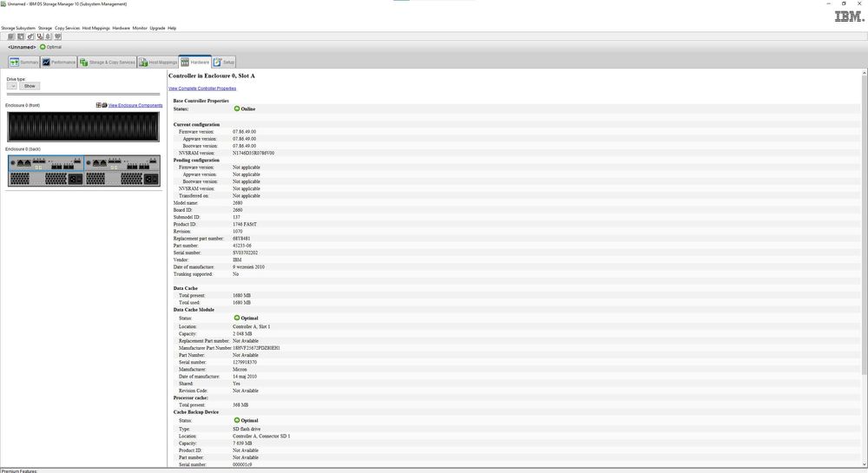Click the date value 9 wrzesień 2010

click(248, 266)
